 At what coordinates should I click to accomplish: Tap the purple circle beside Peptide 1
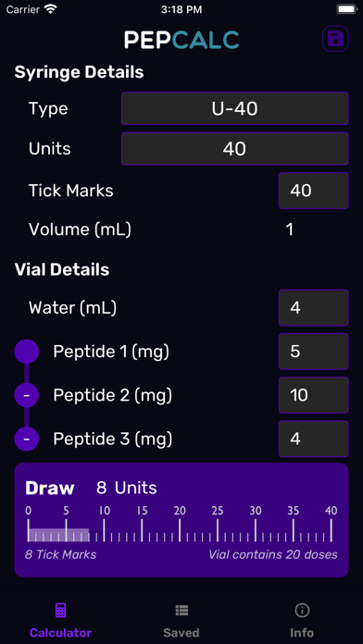click(27, 352)
